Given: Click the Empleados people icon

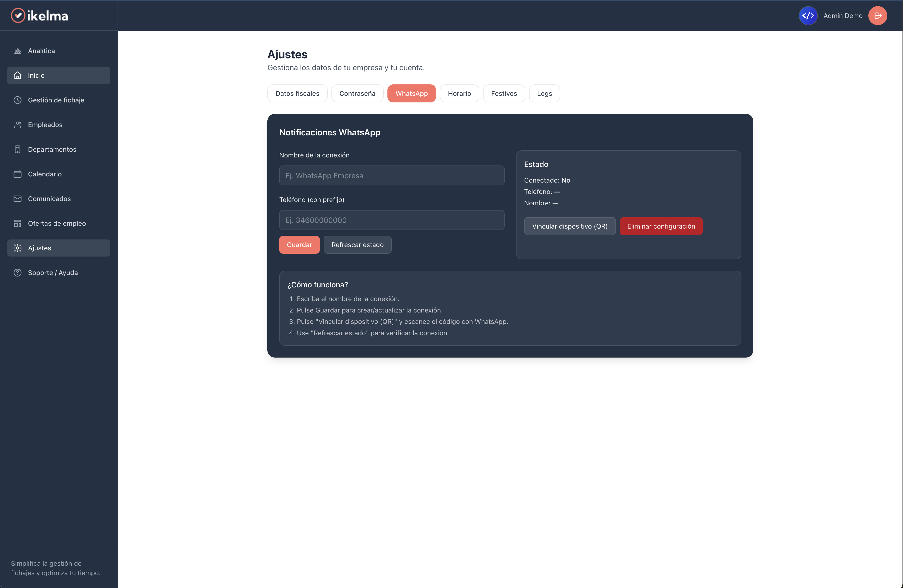Looking at the screenshot, I should [18, 125].
